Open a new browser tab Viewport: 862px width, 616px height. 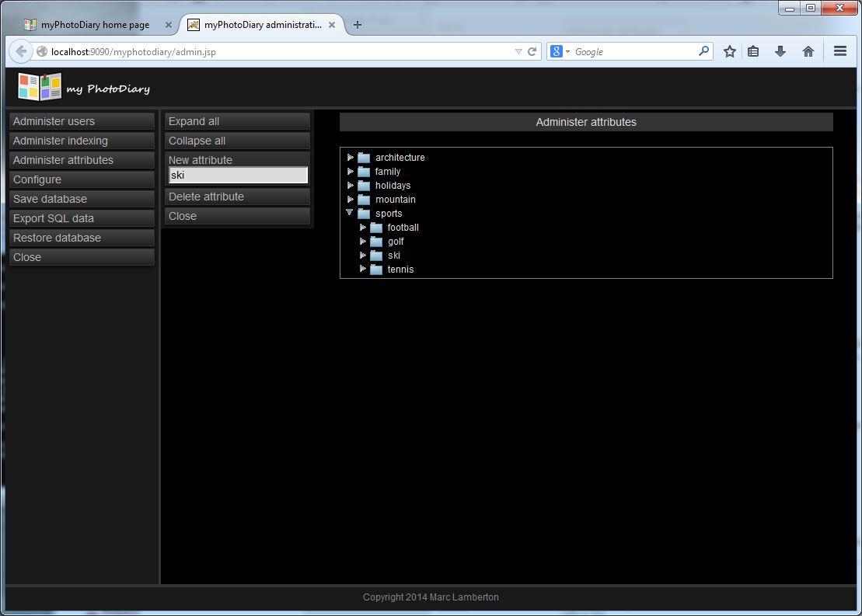click(358, 25)
